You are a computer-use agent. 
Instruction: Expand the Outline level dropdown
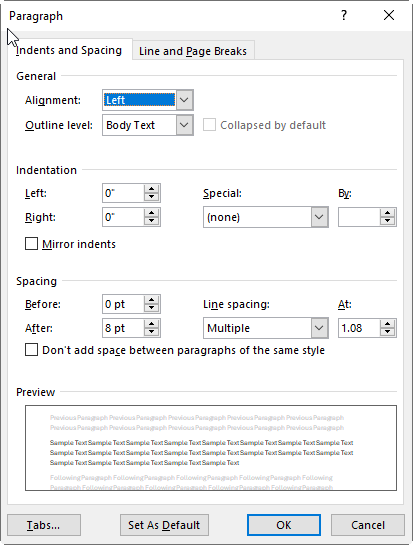click(x=184, y=125)
